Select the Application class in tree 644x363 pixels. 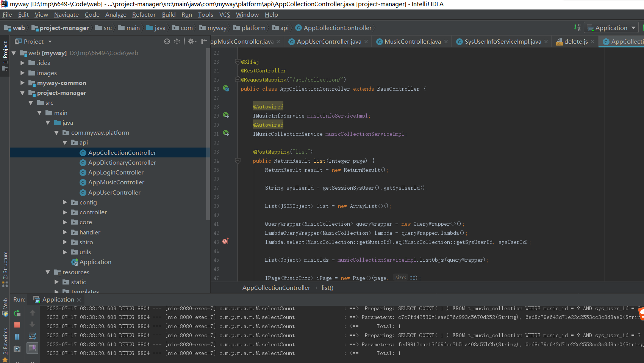(95, 262)
